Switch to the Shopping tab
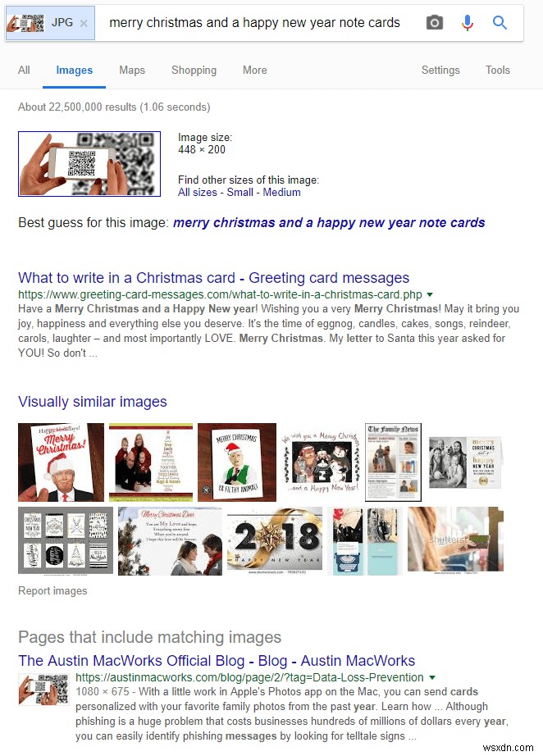Viewport: 543px width, 756px height. coord(194,70)
